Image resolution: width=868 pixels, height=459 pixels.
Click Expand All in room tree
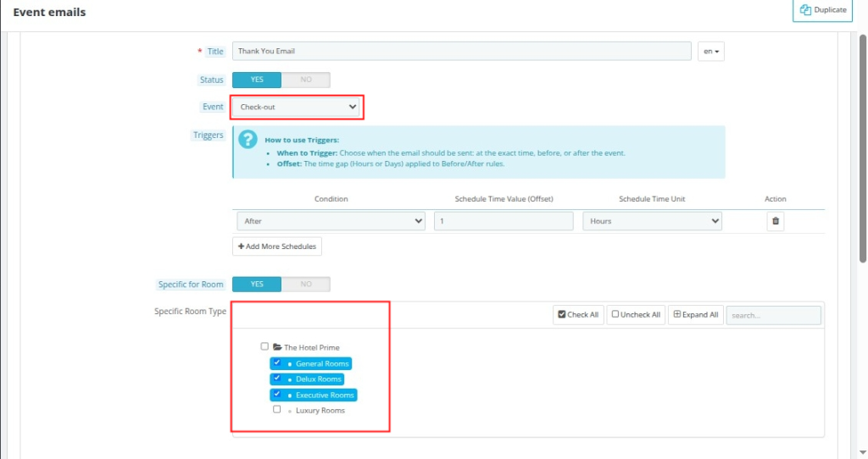[695, 315]
